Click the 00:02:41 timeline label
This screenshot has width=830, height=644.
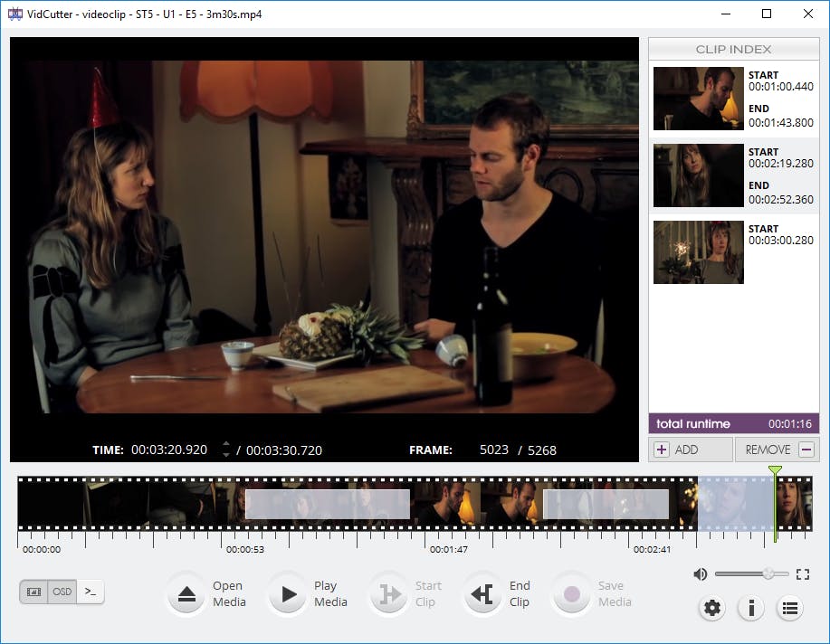tap(652, 549)
